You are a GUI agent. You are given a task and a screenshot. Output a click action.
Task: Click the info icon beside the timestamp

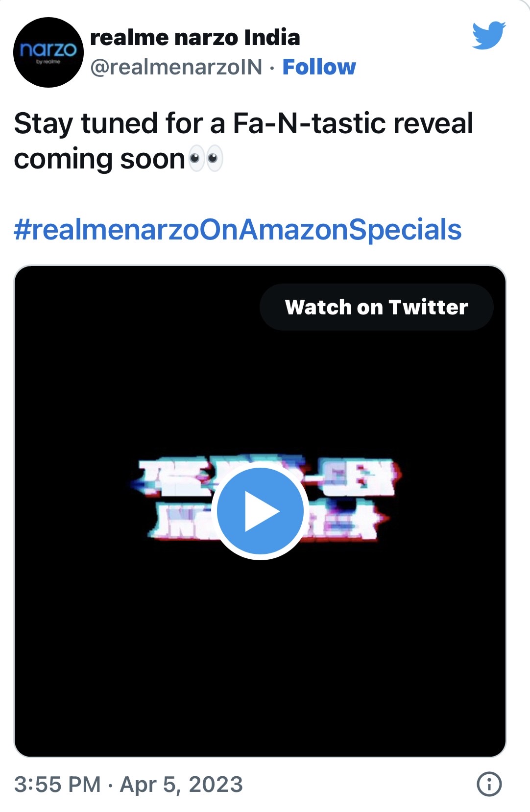coord(489,784)
